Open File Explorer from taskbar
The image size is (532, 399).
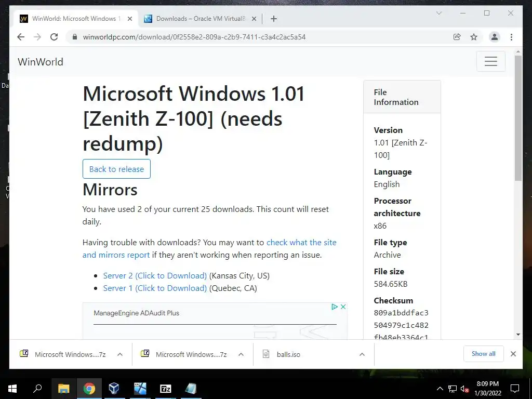[x=63, y=389]
